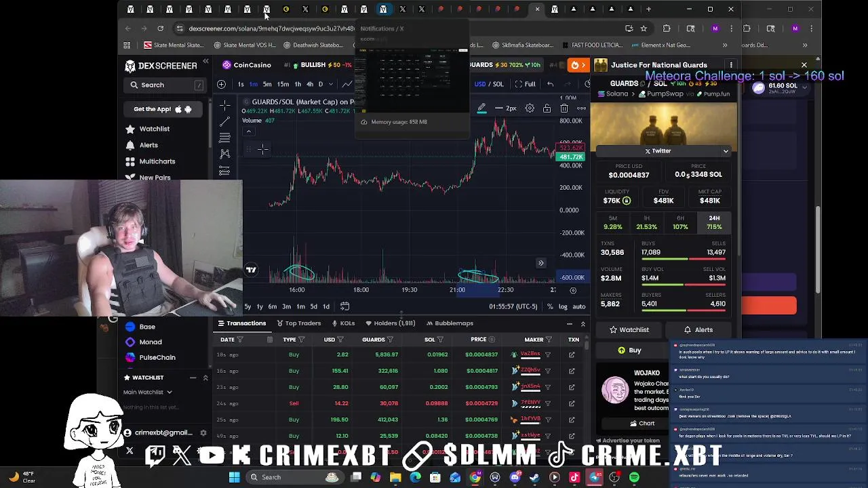Expand Main Watchlist dropdown
The image size is (868, 488).
[148, 392]
